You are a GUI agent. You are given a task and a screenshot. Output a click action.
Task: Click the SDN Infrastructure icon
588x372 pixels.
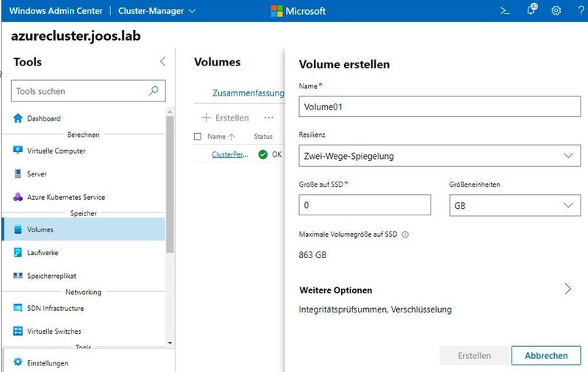point(18,308)
